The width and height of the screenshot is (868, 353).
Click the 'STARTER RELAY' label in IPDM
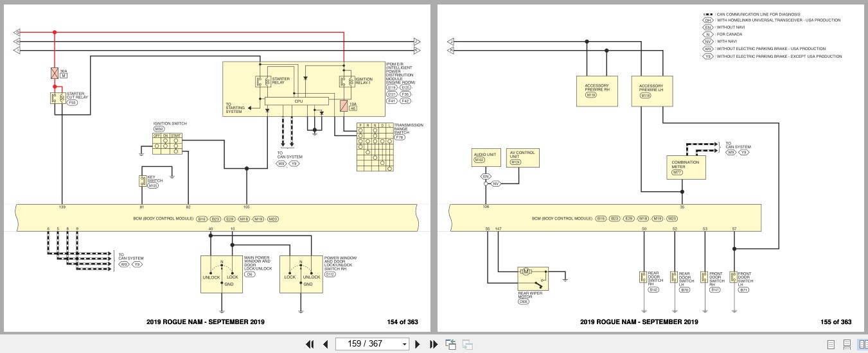click(281, 80)
